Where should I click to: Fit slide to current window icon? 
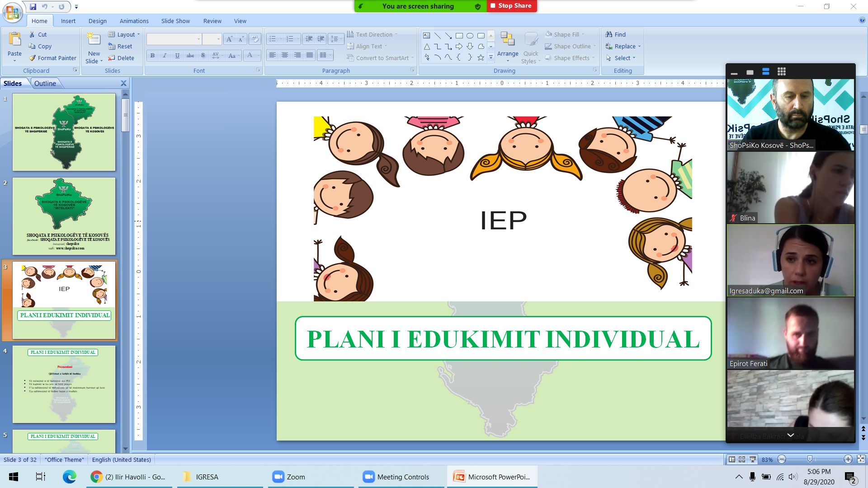[861, 460]
